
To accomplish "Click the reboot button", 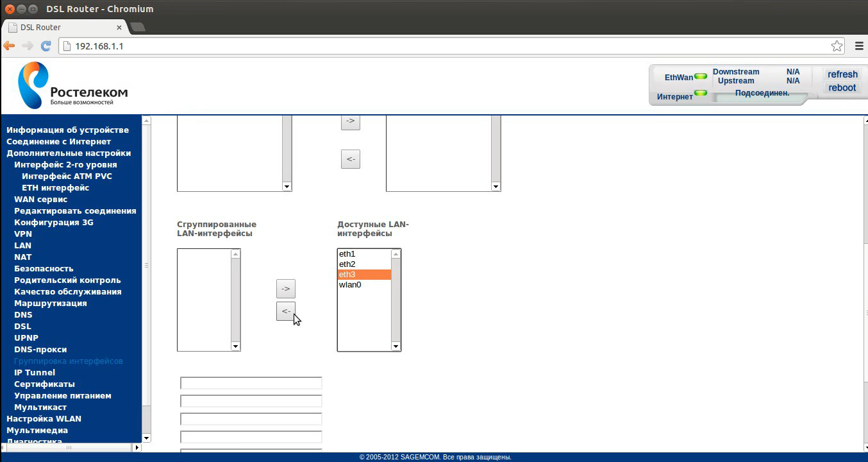I will pos(842,88).
